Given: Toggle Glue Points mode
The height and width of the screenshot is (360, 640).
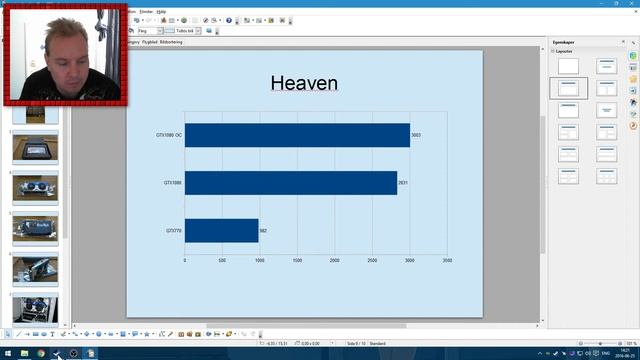Looking at the screenshot, I should tap(171, 334).
